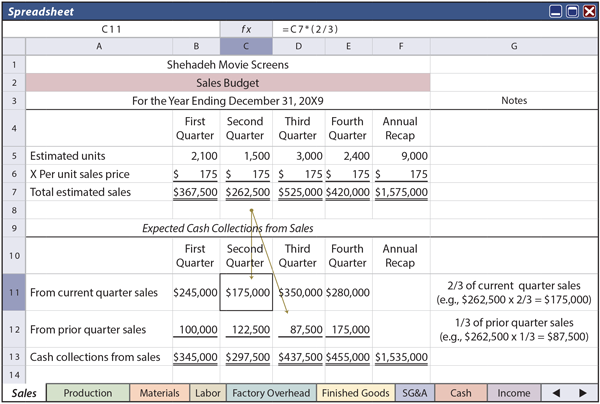Viewport: 600px width, 404px height.
Task: Open the Cash sheet tab
Action: [x=461, y=393]
